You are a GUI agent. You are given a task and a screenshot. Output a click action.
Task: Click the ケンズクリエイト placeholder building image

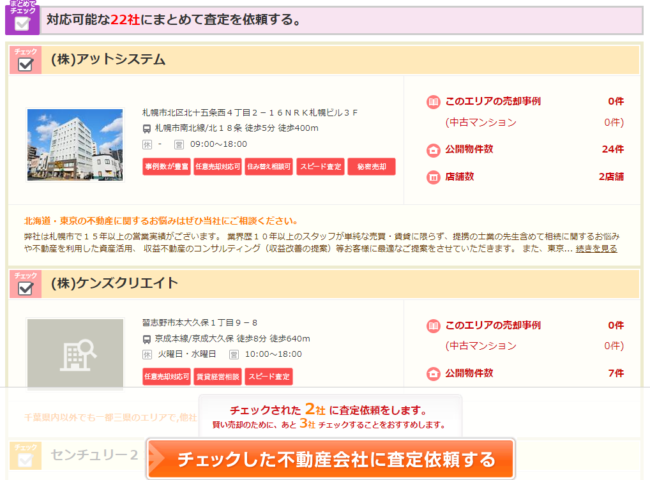pyautogui.click(x=75, y=354)
